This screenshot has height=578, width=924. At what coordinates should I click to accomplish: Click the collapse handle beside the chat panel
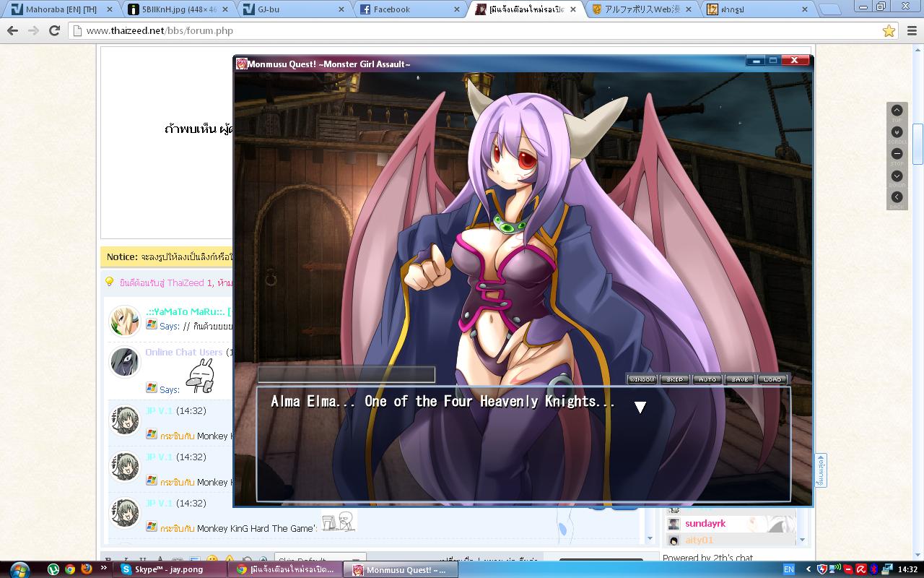tap(821, 470)
